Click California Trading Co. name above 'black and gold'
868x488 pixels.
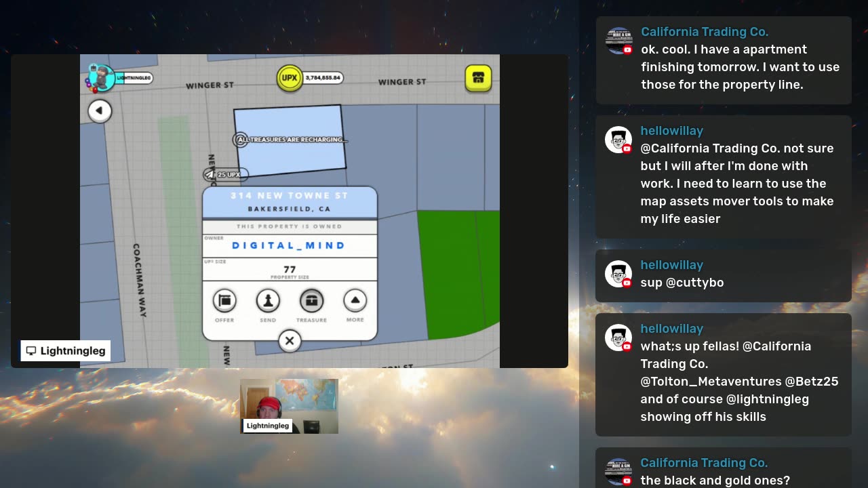[x=705, y=463]
